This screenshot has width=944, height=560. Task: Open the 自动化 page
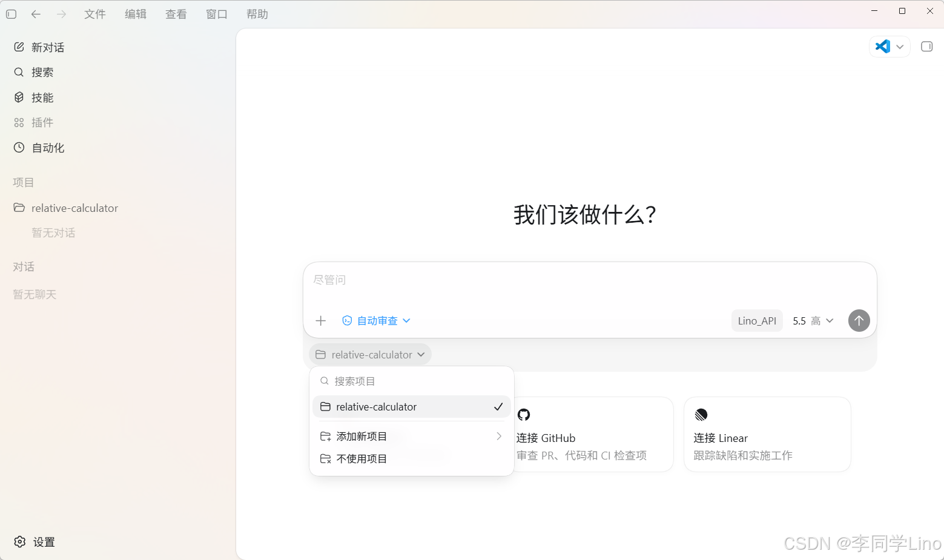(117, 148)
